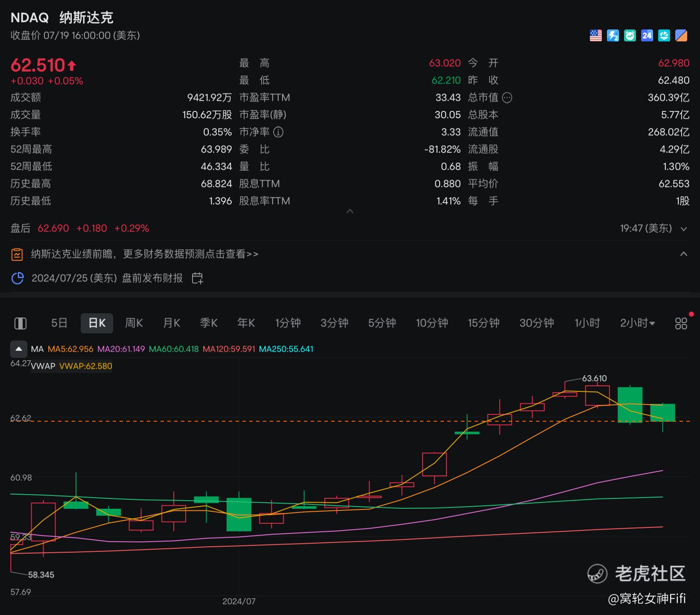This screenshot has height=615, width=700.
Task: Select the 15分钟 interval tab
Action: pyautogui.click(x=484, y=323)
